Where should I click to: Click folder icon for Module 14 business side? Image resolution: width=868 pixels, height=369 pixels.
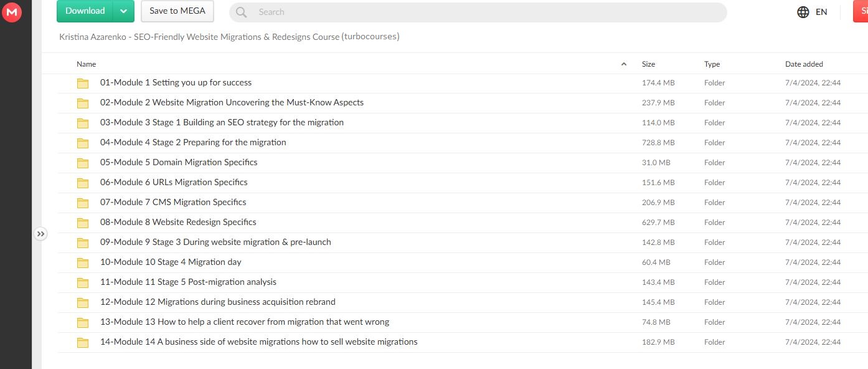coord(83,342)
